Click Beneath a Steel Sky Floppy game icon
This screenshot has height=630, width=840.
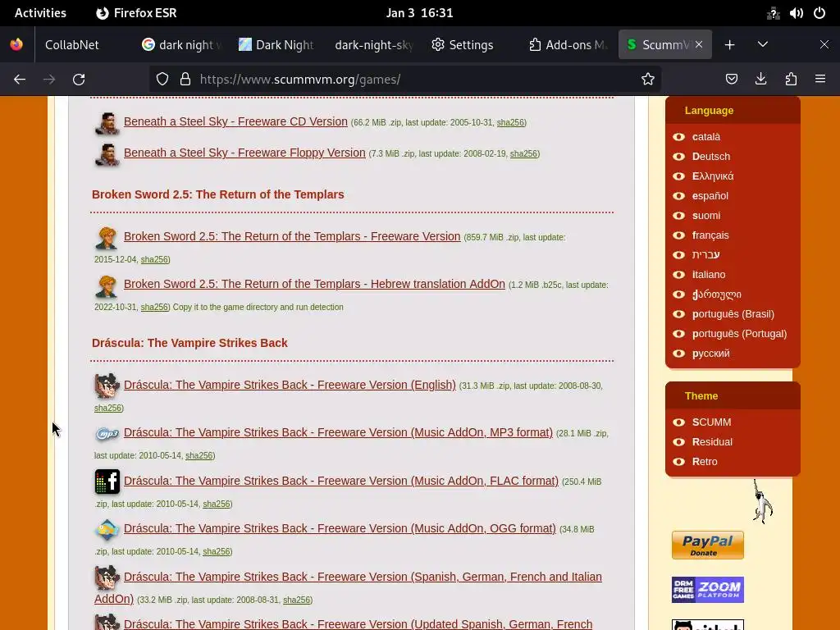(107, 154)
